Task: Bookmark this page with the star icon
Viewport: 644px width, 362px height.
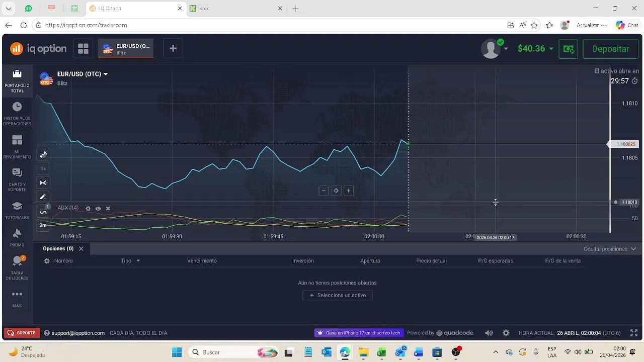Action: [x=534, y=25]
